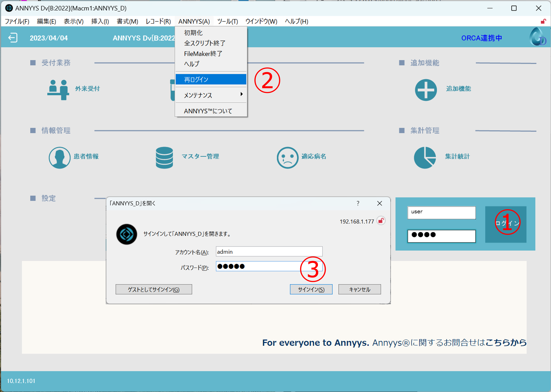
Task: Open the 適応病名 sad face icon
Action: [287, 158]
